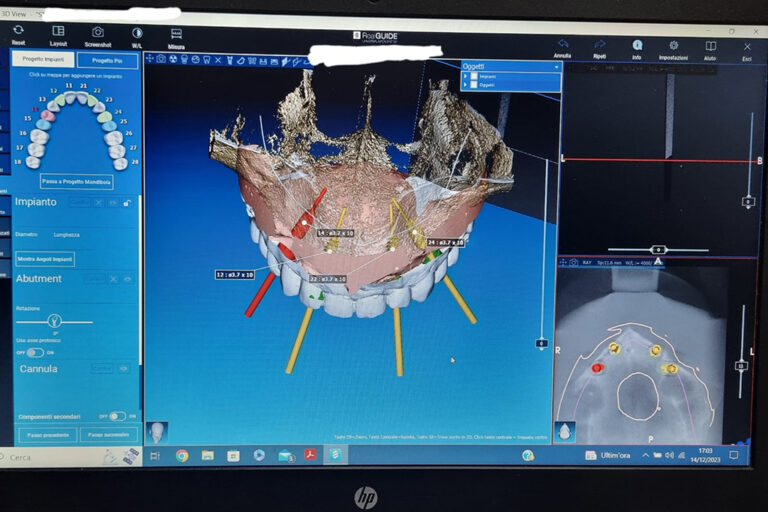Switch to the Progetto Pin tab

click(x=107, y=60)
